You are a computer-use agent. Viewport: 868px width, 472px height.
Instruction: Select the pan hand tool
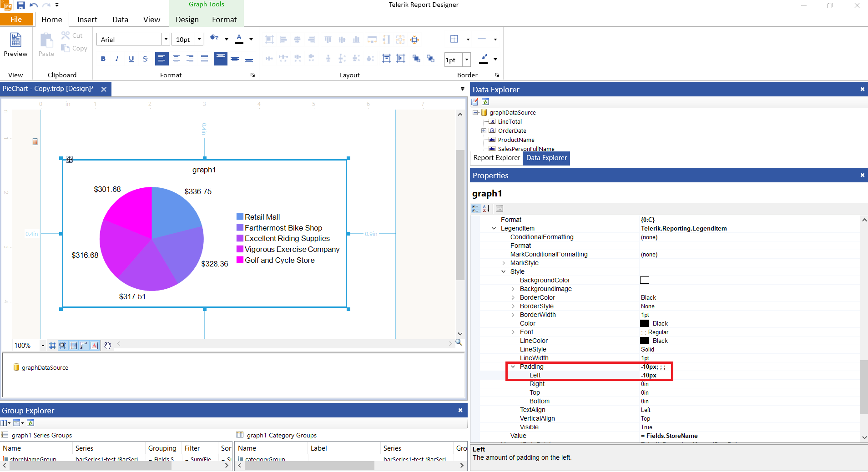click(x=107, y=346)
